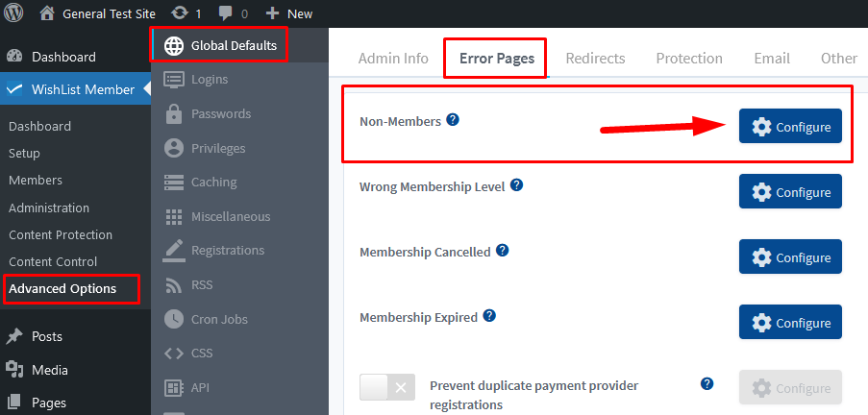868x415 pixels.
Task: Open the Caching settings section
Action: point(239,183)
